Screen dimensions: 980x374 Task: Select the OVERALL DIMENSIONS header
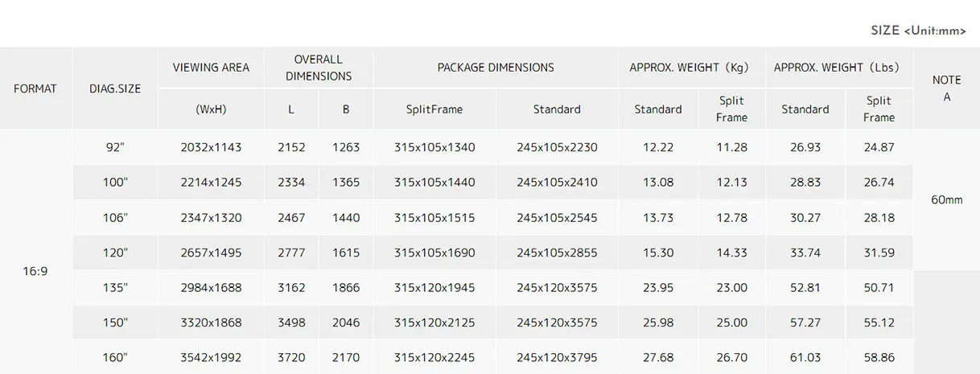319,68
